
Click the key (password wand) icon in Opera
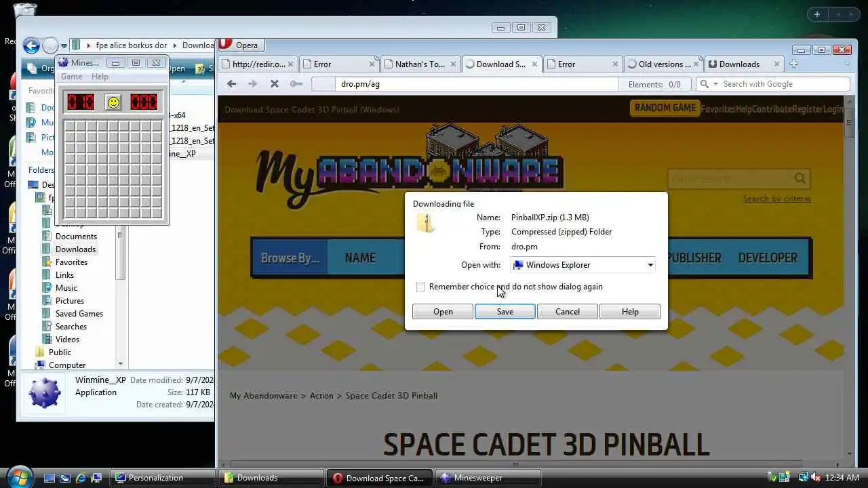click(296, 83)
